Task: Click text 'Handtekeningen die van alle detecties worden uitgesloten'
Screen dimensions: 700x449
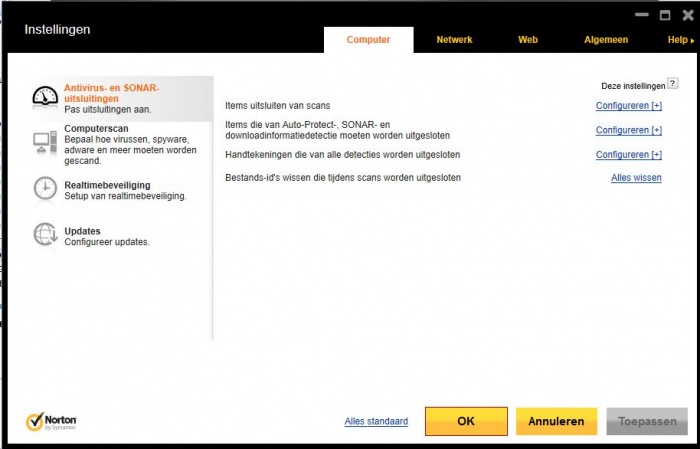Action: (342, 155)
